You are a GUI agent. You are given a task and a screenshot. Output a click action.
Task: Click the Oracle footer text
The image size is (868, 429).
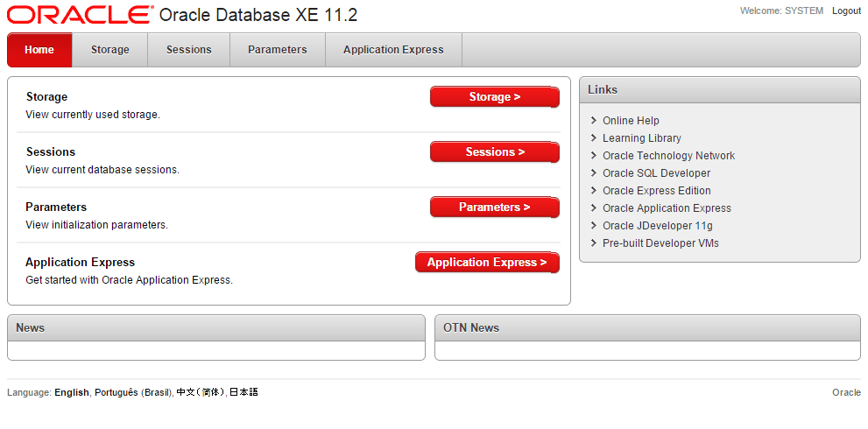pos(846,392)
